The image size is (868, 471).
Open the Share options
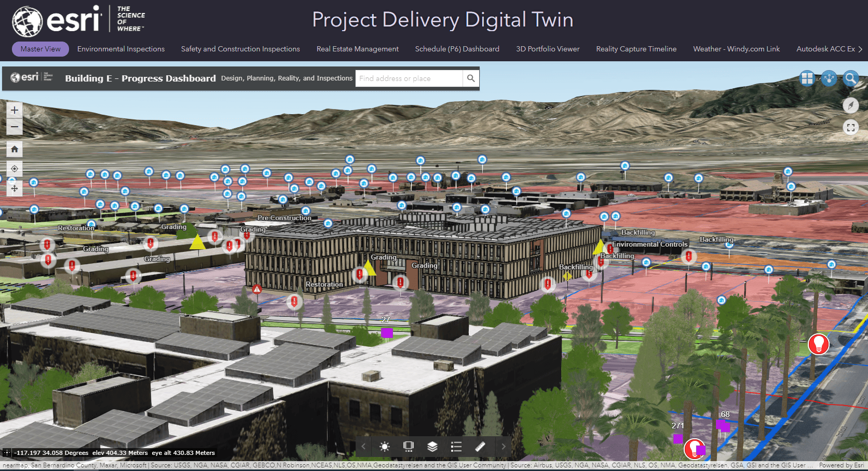pos(829,79)
